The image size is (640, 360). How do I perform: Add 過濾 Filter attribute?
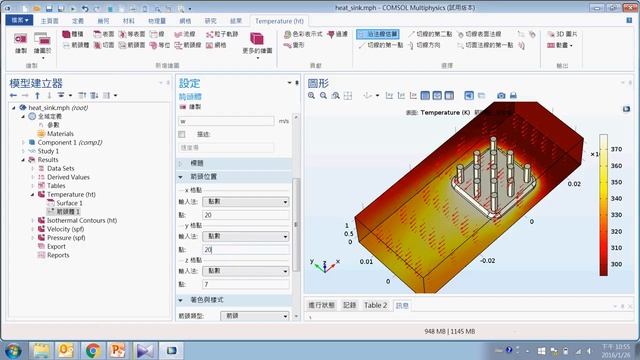pyautogui.click(x=337, y=34)
